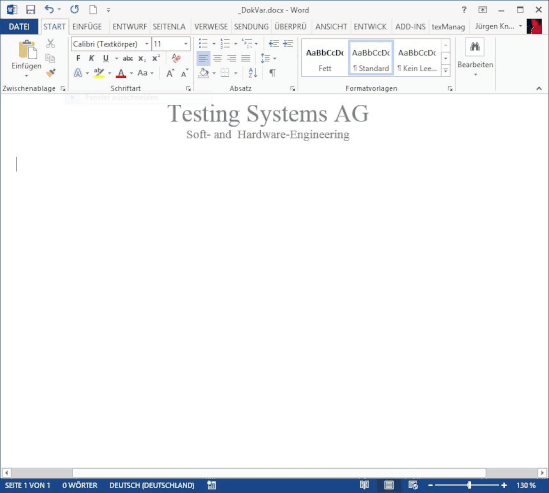549x493 pixels.
Task: Open the Schriftart dialog launcher
Action: [188, 89]
